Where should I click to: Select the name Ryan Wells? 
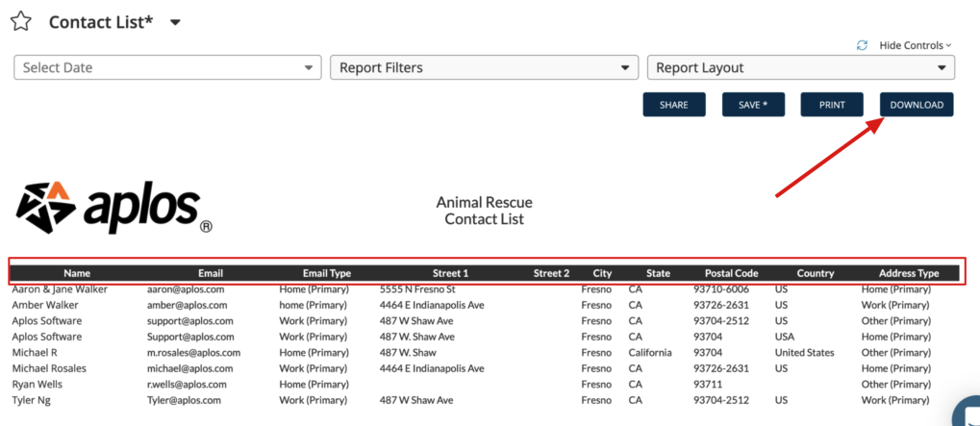tap(38, 384)
